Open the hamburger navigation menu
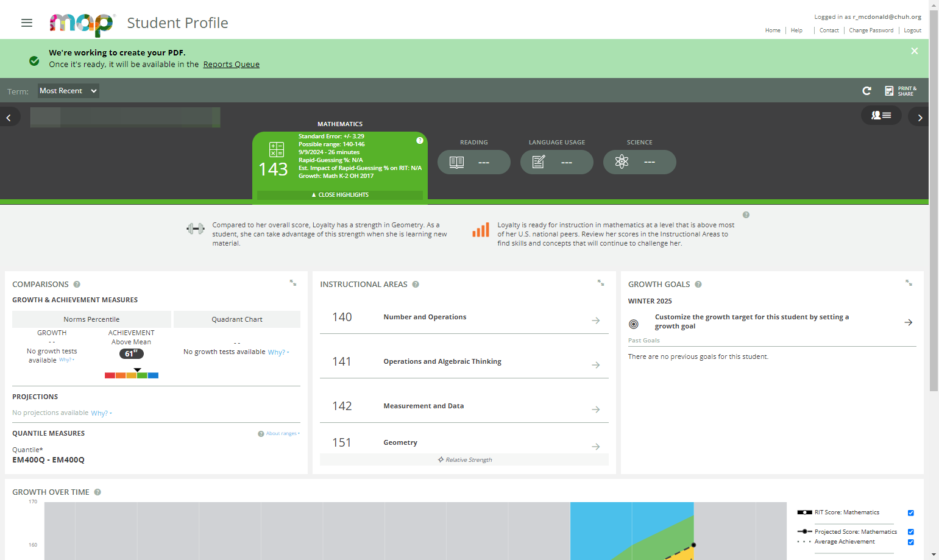Image resolution: width=939 pixels, height=560 pixels. point(26,23)
